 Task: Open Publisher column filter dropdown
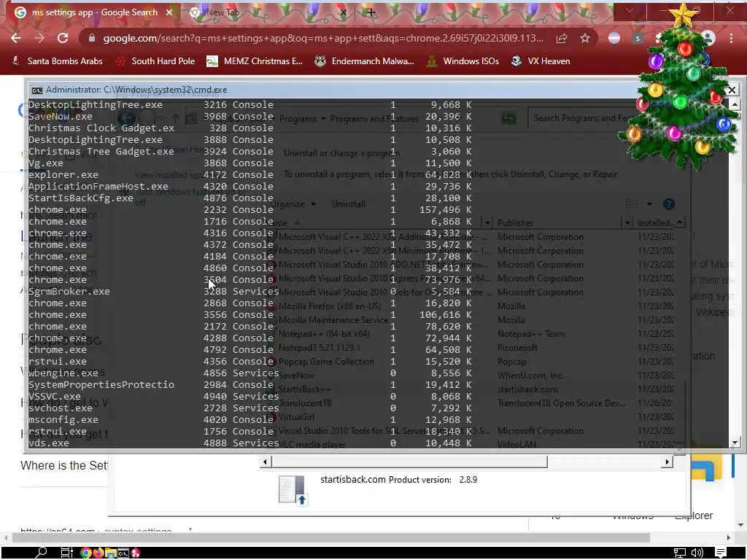pos(627,223)
